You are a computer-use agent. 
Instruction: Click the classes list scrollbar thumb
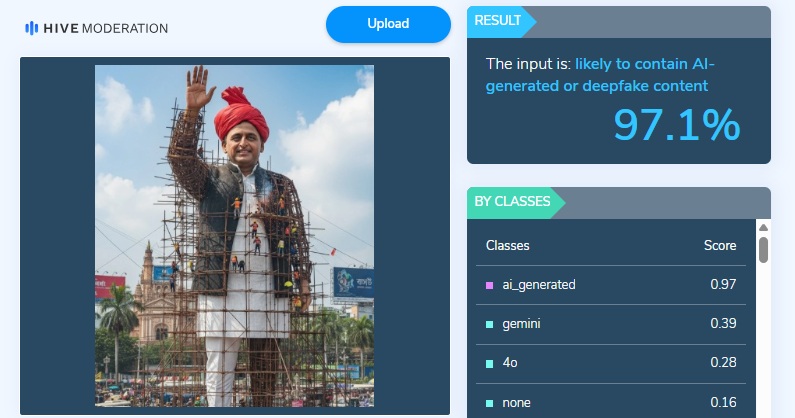point(764,250)
